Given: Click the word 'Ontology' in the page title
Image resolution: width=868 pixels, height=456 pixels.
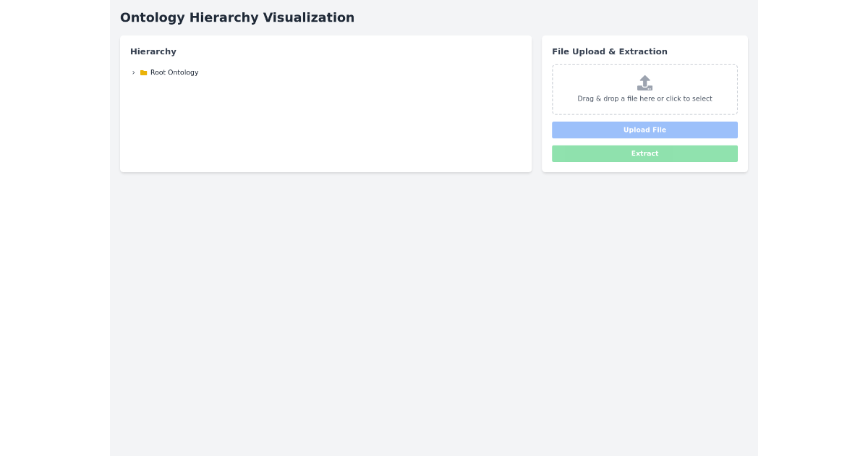Looking at the screenshot, I should point(153,17).
